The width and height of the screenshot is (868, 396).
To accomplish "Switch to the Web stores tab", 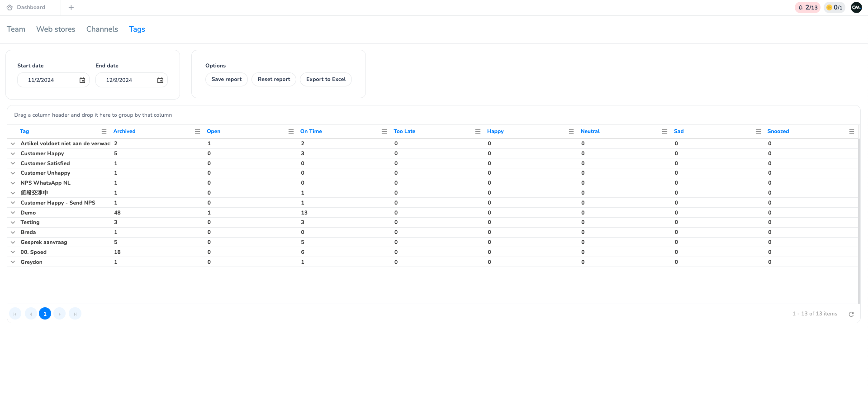I will [56, 29].
